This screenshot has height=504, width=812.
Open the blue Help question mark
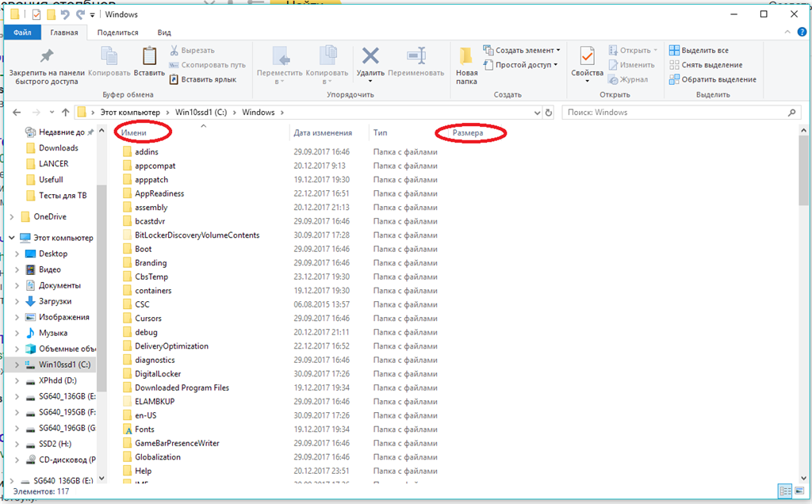[x=802, y=32]
